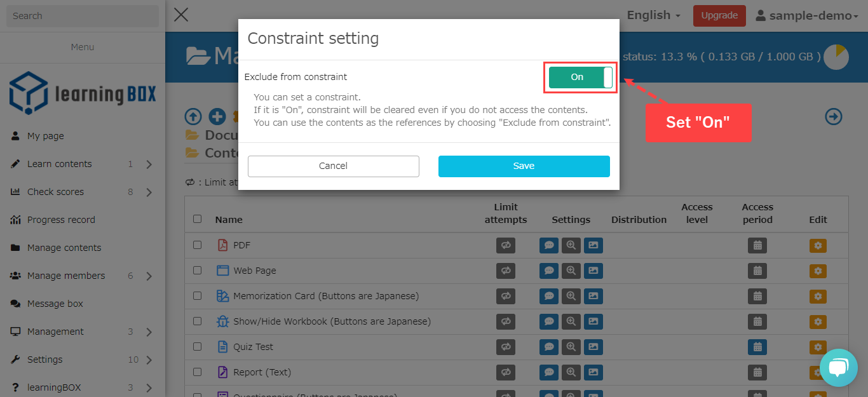Image resolution: width=868 pixels, height=397 pixels.
Task: Tick the select-all checkbox in the table header
Action: [198, 219]
